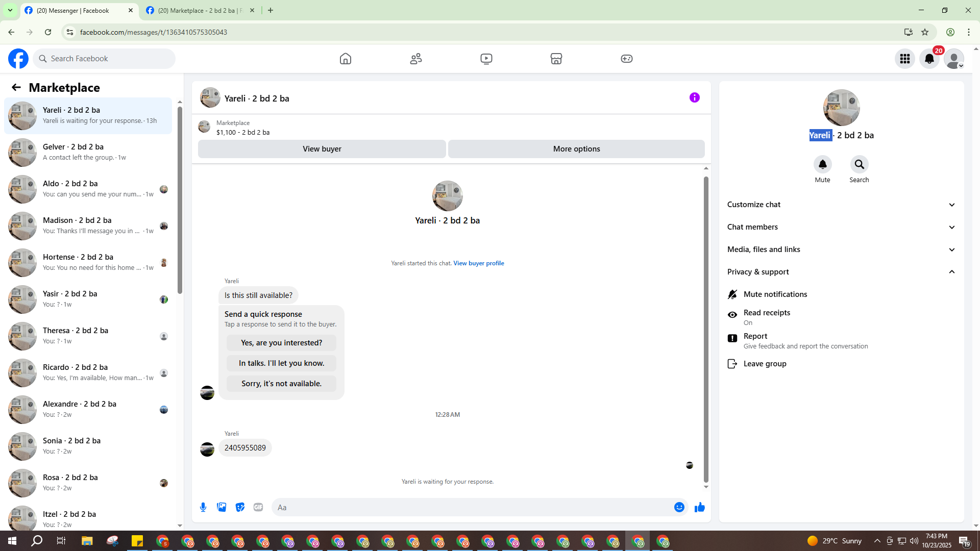Viewport: 980px width, 551px height.
Task: Open the sticker picker icon
Action: click(x=240, y=507)
